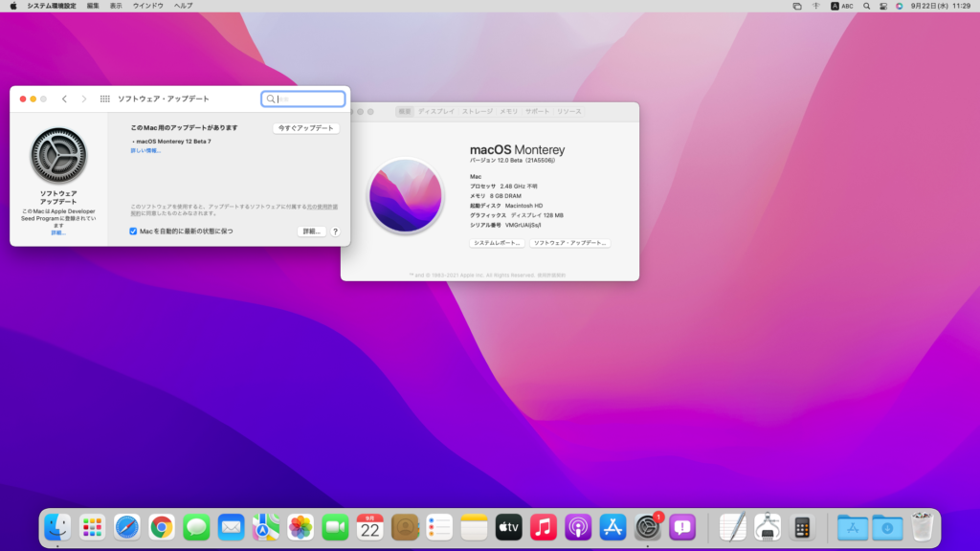This screenshot has height=551, width=980.
Task: Open the Apple menu
Action: click(x=13, y=6)
